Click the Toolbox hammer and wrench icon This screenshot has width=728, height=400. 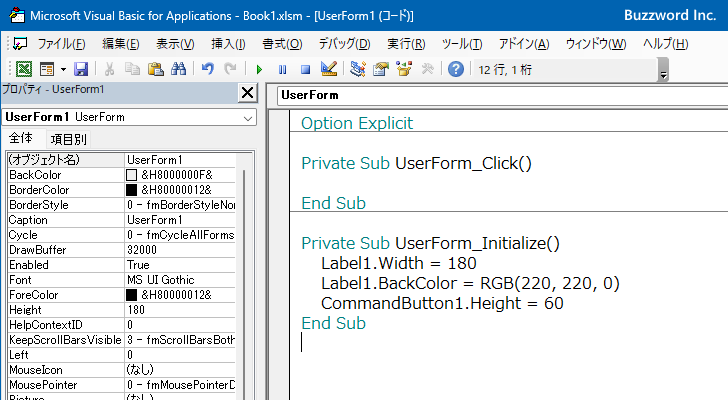click(x=427, y=69)
